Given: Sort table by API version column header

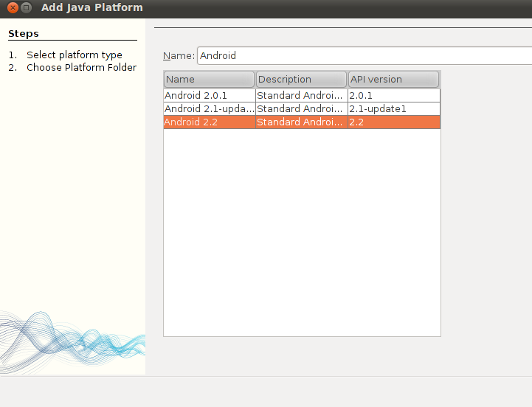Looking at the screenshot, I should tap(393, 80).
